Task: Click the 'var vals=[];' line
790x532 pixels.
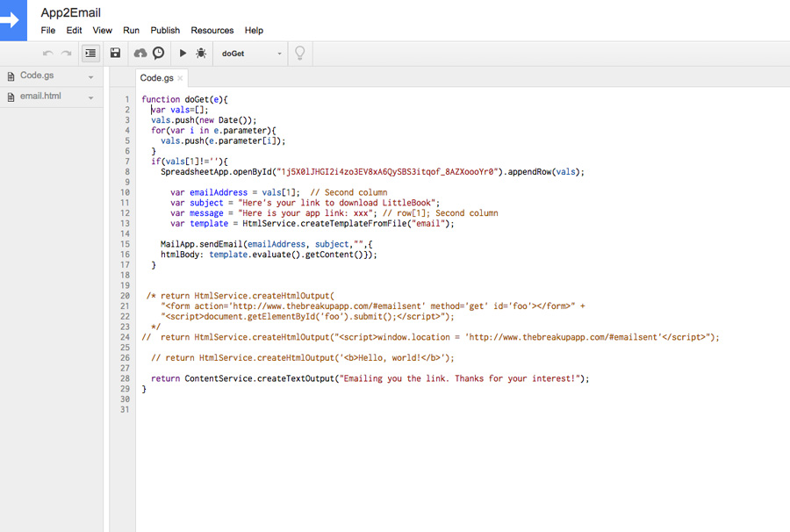Action: [x=179, y=110]
